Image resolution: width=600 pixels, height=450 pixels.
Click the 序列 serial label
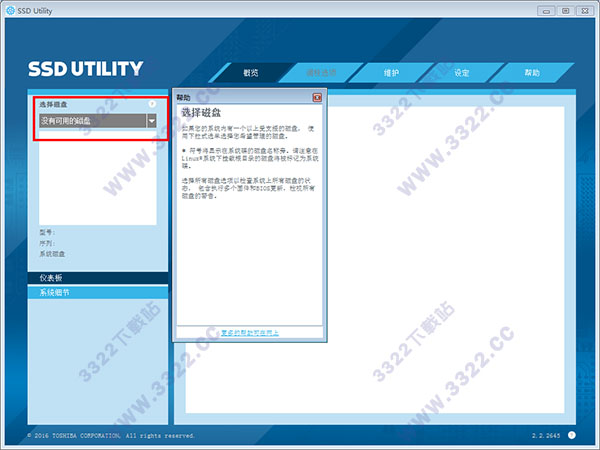pos(47,243)
